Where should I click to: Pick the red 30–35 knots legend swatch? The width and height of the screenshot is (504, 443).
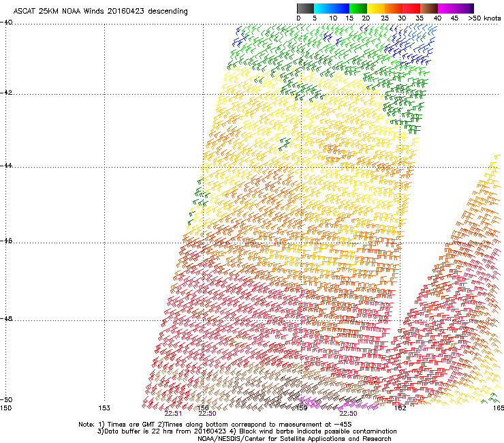tap(411, 8)
